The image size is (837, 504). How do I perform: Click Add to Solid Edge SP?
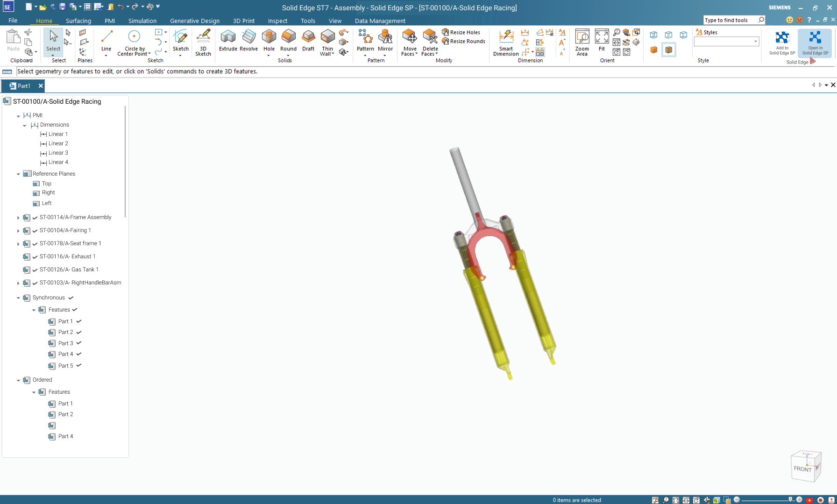[x=782, y=43]
